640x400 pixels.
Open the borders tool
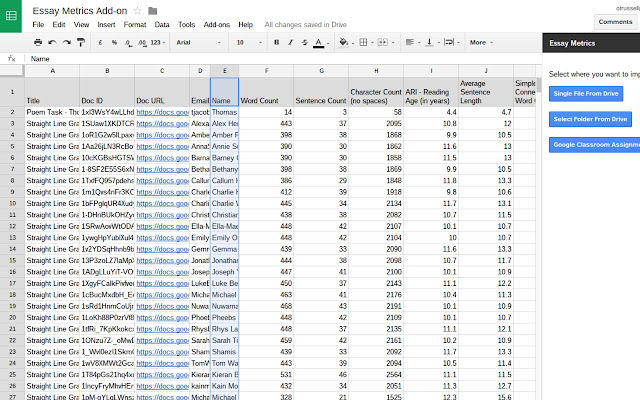[363, 42]
